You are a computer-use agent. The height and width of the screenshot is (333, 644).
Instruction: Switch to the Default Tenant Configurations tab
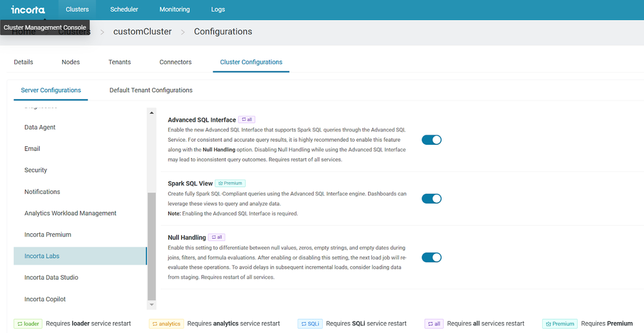[151, 90]
